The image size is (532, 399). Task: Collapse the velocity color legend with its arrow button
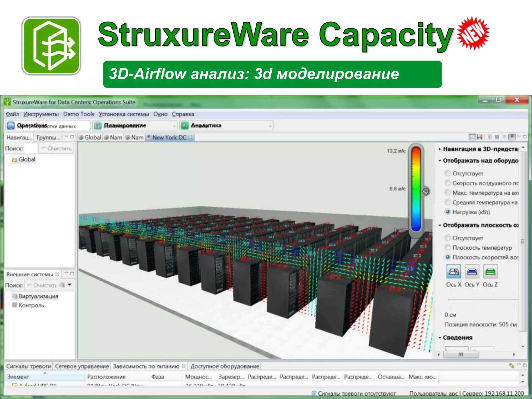tap(425, 191)
